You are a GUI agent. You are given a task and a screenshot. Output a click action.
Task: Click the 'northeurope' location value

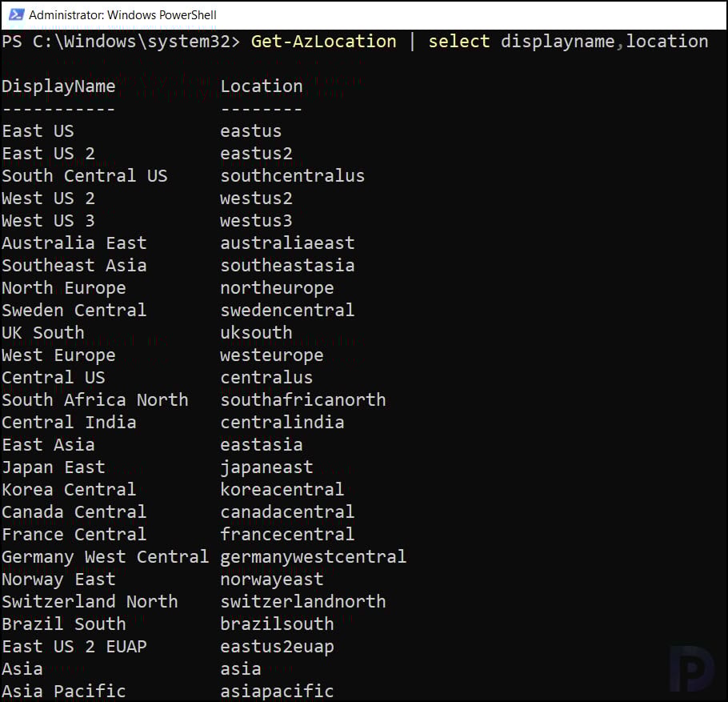pos(277,288)
